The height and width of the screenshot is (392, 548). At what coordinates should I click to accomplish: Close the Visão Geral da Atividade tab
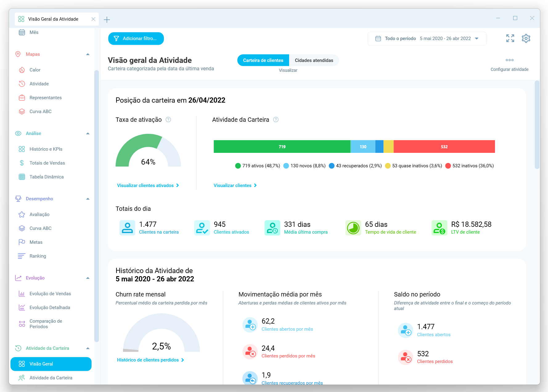[x=93, y=19]
